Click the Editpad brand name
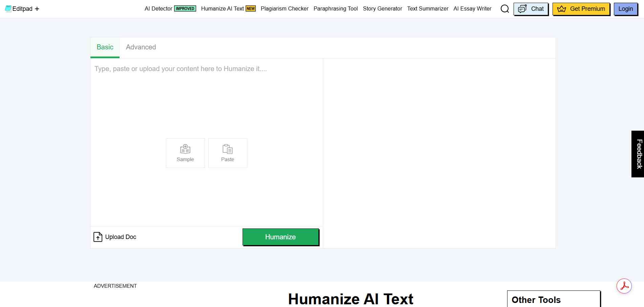 point(22,9)
